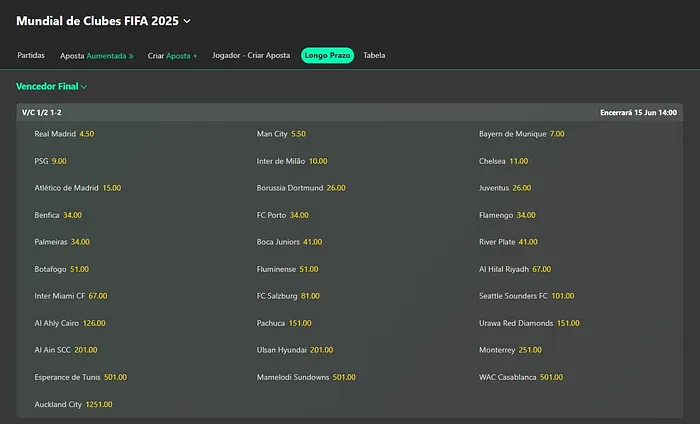Bet on Real Madrid at 4.50
Image resolution: width=700 pixels, height=424 pixels.
coord(64,134)
